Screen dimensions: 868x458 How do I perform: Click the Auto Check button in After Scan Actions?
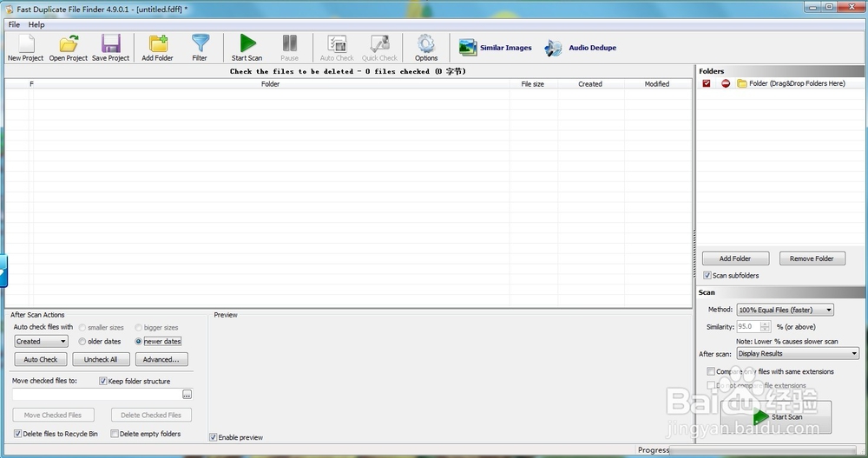(x=41, y=359)
